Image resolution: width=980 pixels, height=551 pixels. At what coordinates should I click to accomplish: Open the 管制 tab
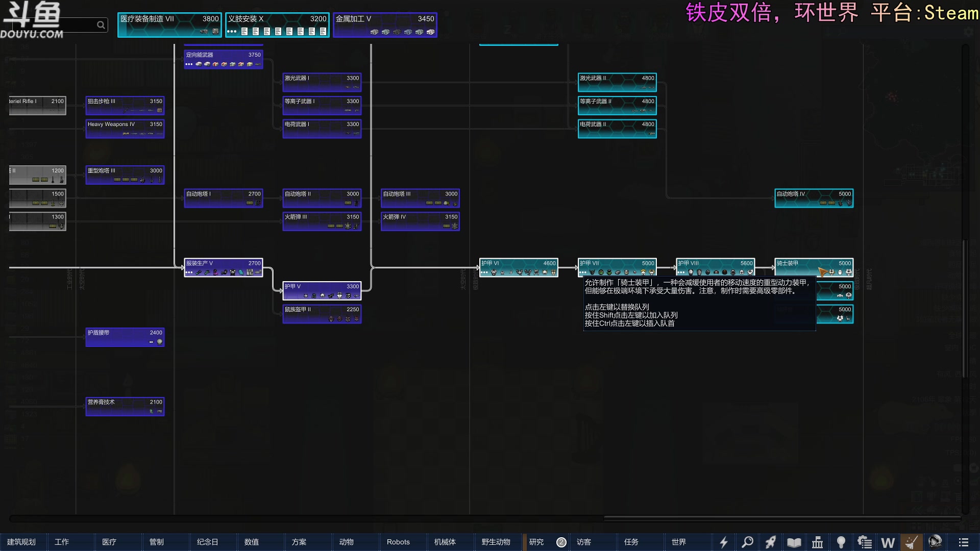[x=166, y=542]
